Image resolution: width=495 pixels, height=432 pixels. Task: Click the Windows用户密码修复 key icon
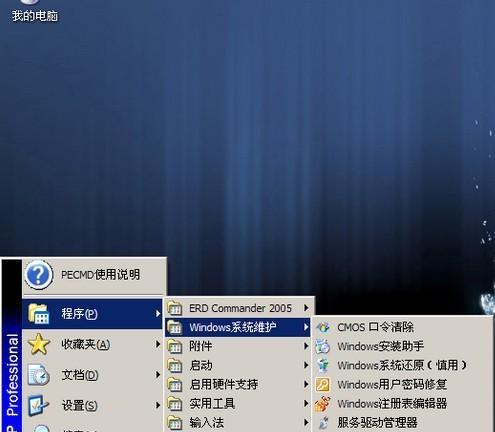point(323,385)
